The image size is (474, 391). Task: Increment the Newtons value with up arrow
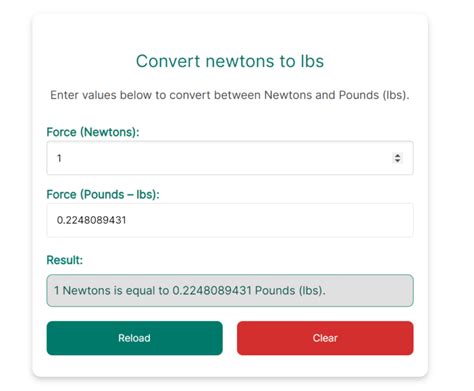(397, 155)
